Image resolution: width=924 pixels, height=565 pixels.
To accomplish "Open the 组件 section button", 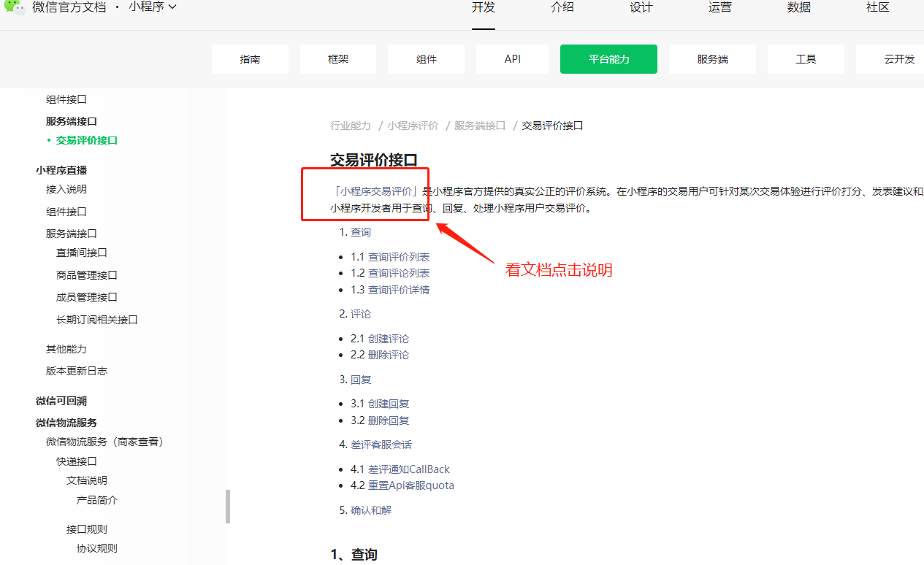I will [426, 59].
